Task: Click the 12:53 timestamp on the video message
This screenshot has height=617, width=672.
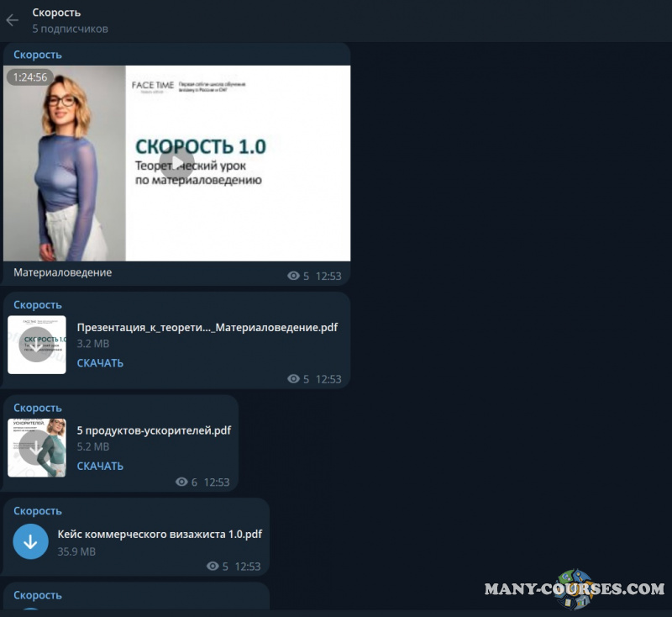Action: (328, 276)
